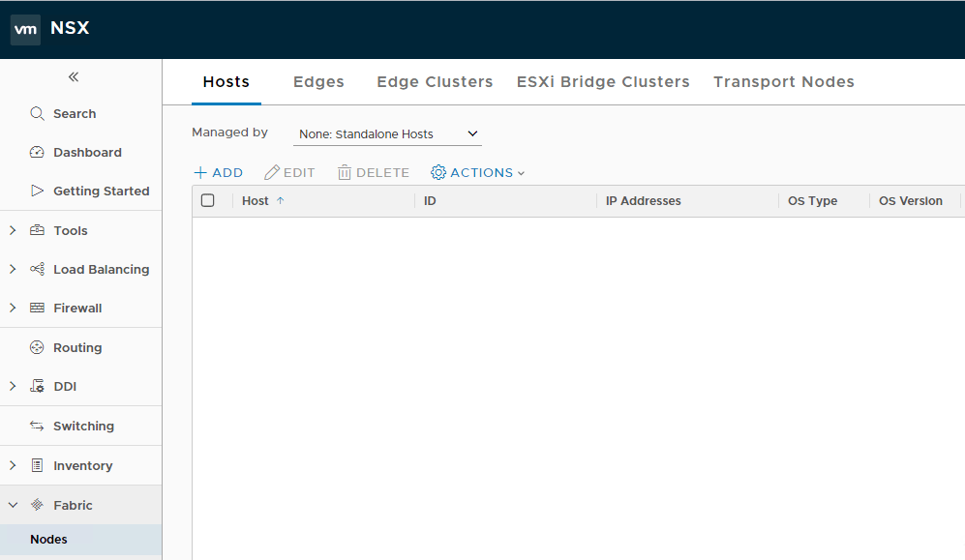Click the OS Version column header
Screen dimensions: 965x560
(910, 200)
